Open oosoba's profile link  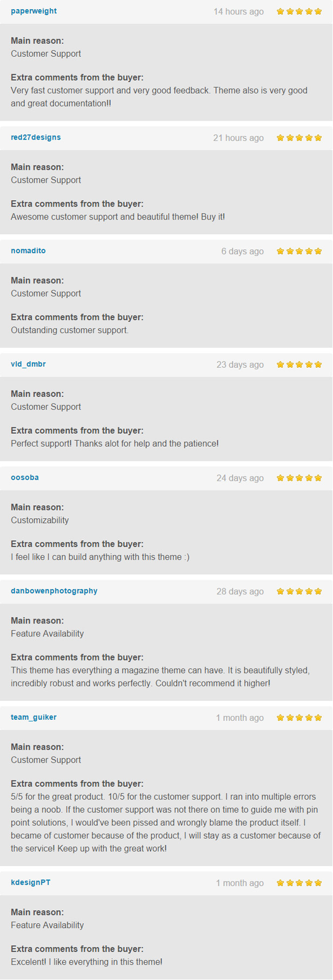pos(25,478)
